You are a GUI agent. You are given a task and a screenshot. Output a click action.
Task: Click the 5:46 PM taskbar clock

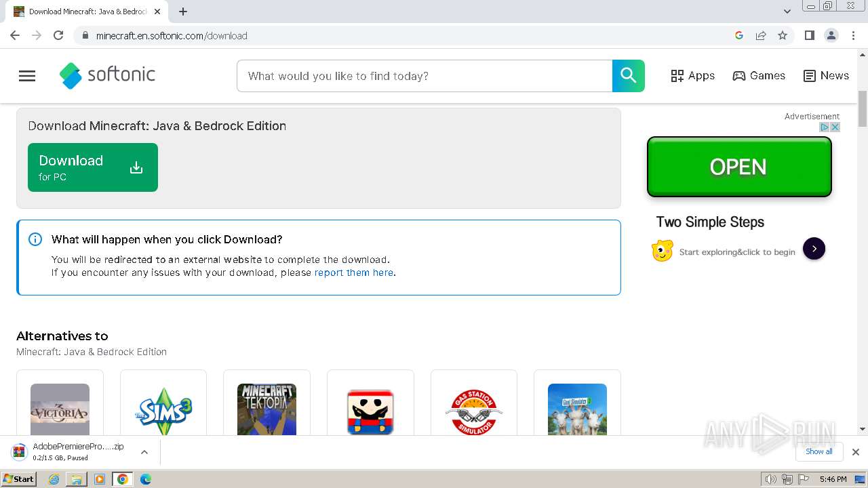click(833, 479)
